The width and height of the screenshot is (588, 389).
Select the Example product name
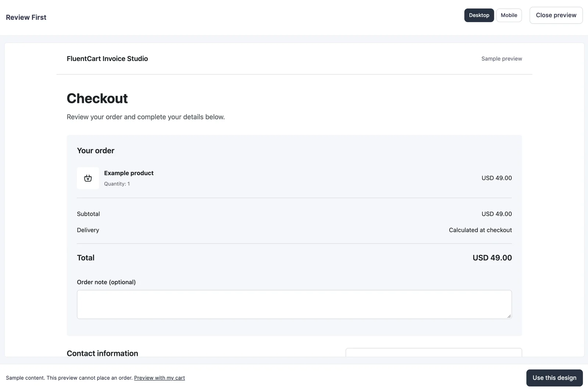pyautogui.click(x=129, y=173)
